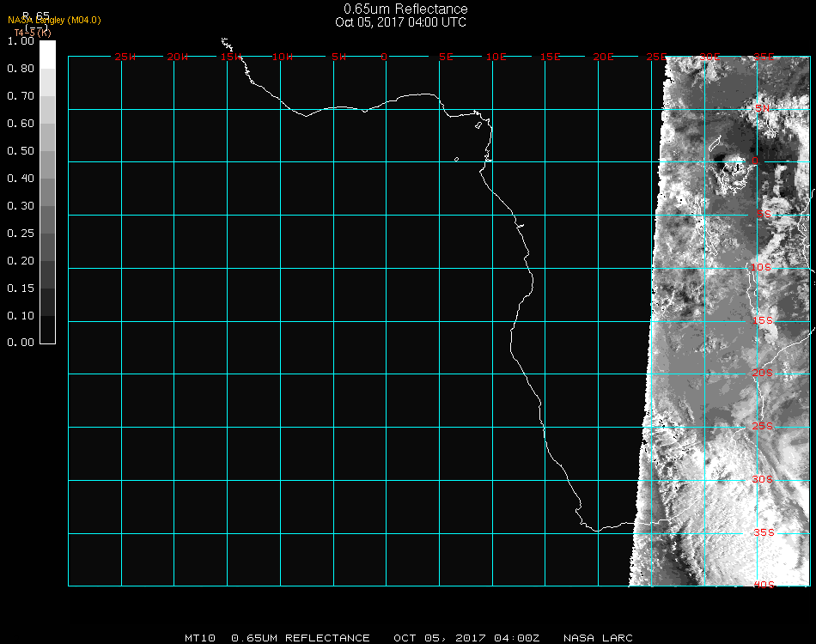
Task: Click the 'NASA LARC' footer text
Action: [598, 638]
